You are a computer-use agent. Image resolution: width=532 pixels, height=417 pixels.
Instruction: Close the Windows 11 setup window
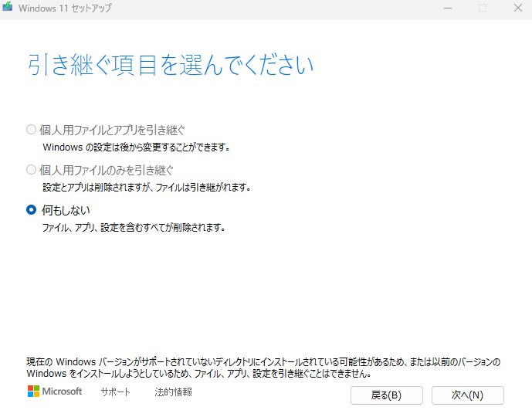pyautogui.click(x=518, y=8)
